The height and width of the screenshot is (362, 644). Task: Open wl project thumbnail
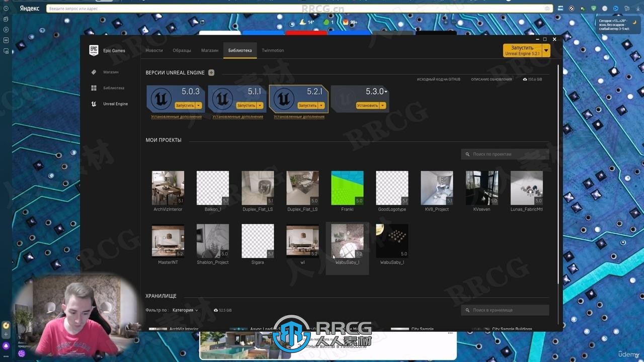point(302,241)
